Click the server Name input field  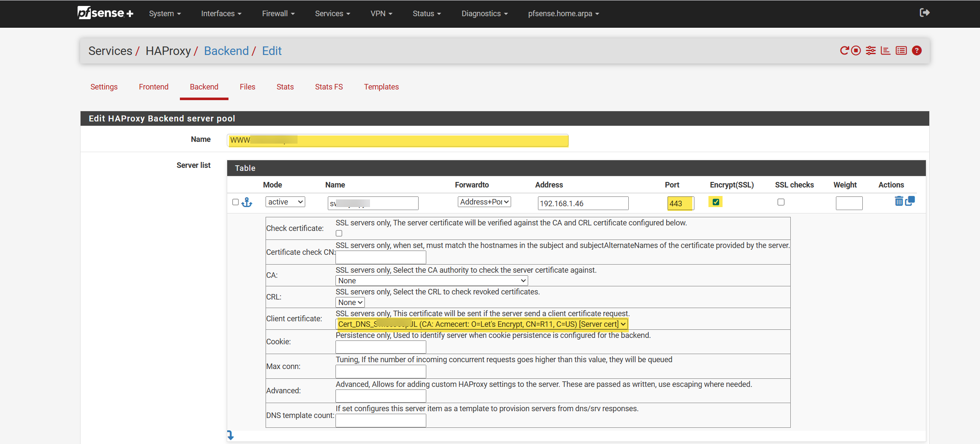373,203
